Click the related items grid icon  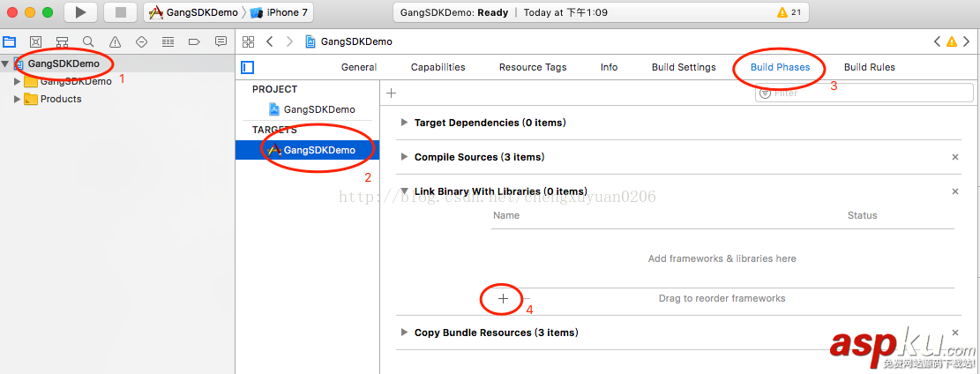[x=248, y=41]
